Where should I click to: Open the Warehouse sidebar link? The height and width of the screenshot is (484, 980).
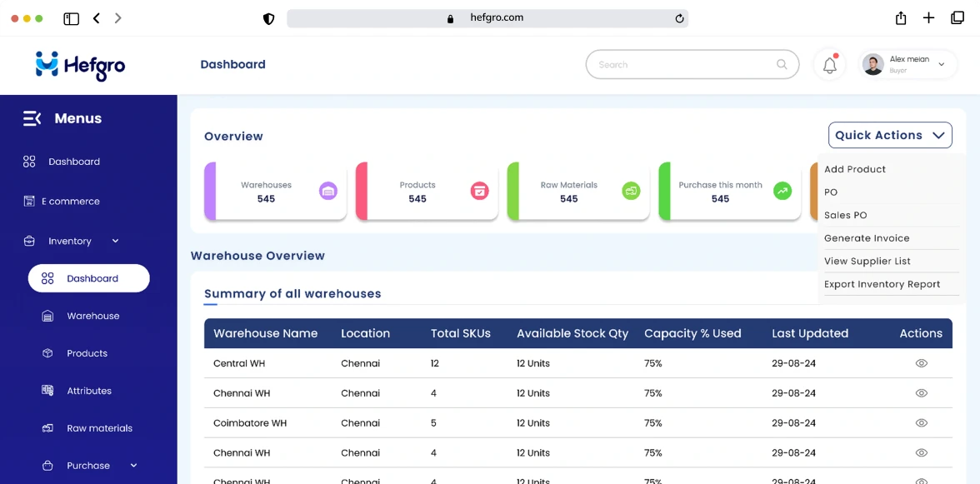92,316
